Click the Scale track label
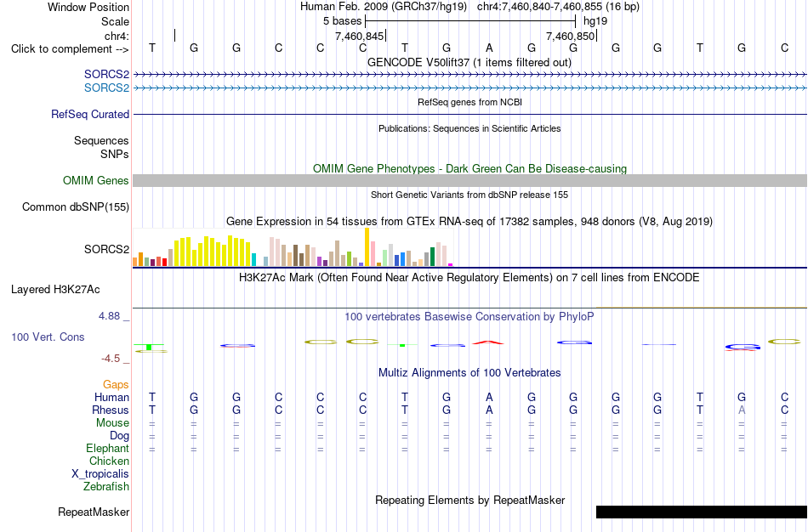This screenshot has height=532, width=808. point(115,21)
